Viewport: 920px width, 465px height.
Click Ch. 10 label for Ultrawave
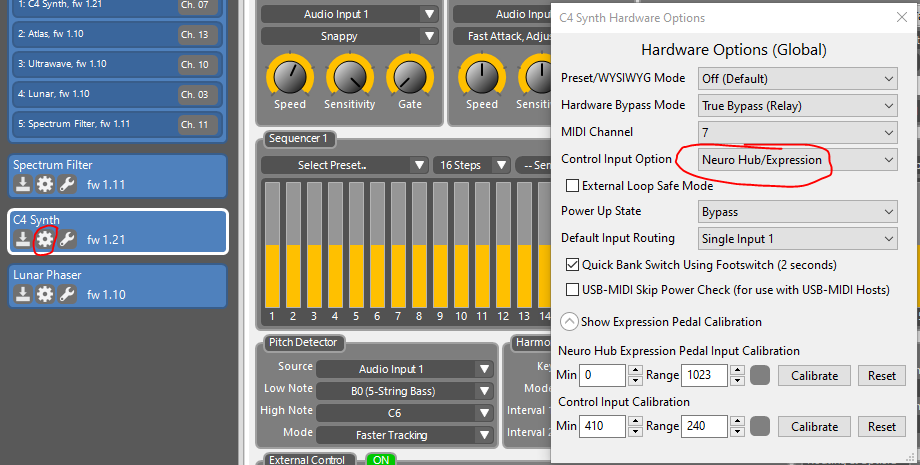point(197,65)
